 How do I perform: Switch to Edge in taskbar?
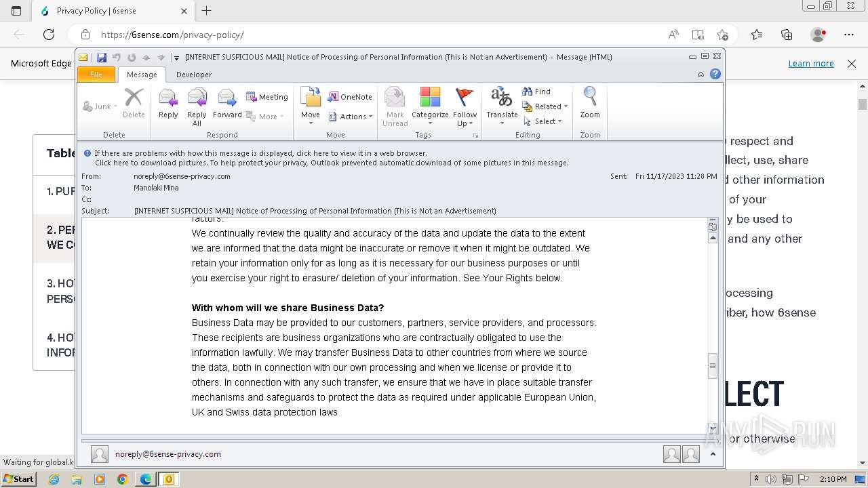146,479
